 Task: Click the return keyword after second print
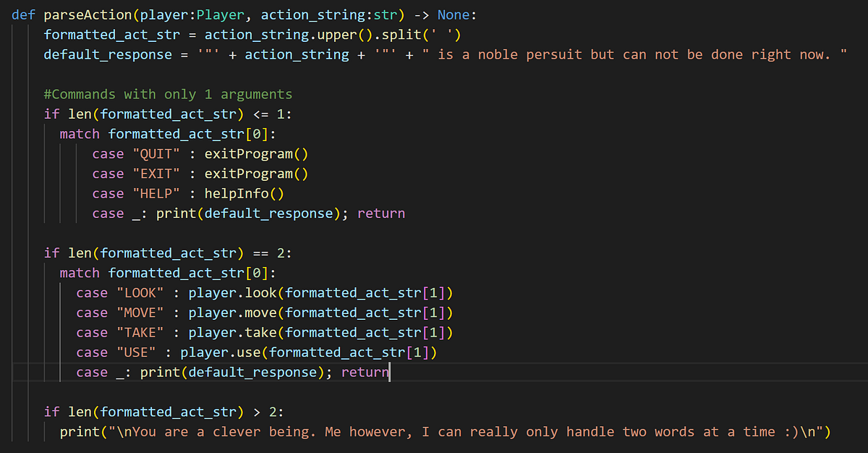pos(365,372)
